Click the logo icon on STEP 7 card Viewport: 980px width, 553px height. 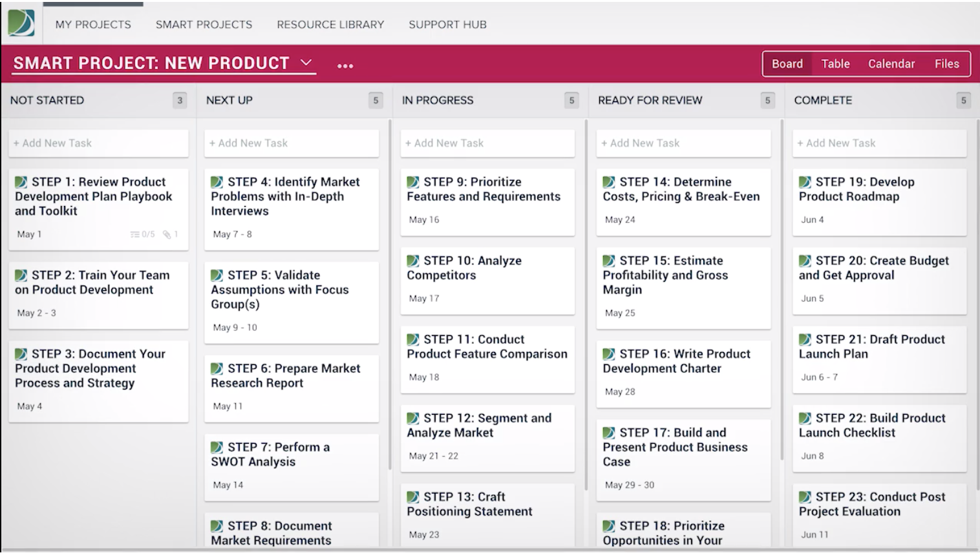217,447
